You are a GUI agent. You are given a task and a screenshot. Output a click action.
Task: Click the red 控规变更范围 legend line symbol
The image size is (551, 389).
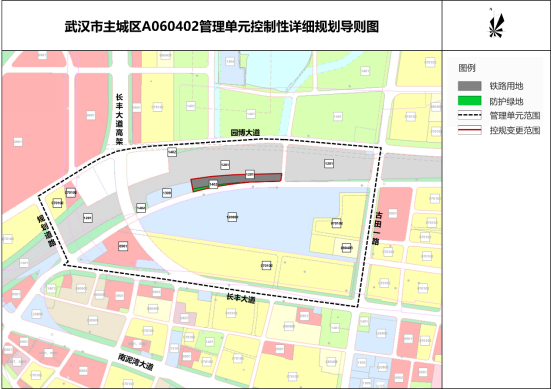click(469, 130)
